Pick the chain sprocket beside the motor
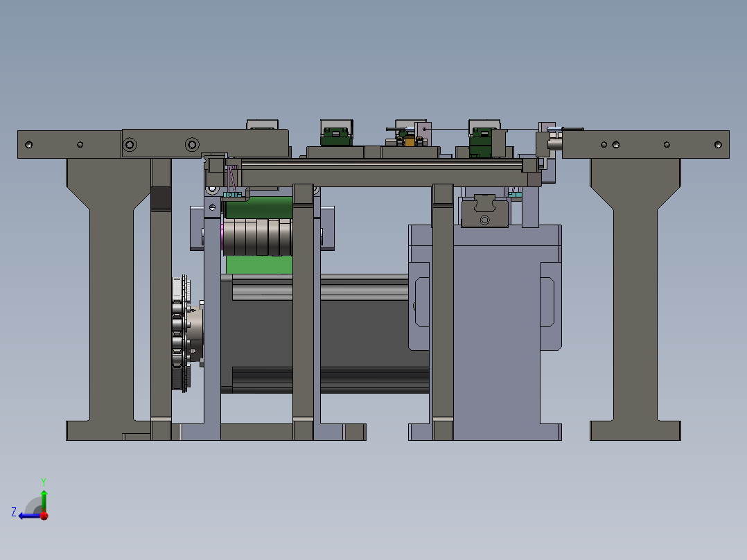747x560 pixels. coord(181,333)
